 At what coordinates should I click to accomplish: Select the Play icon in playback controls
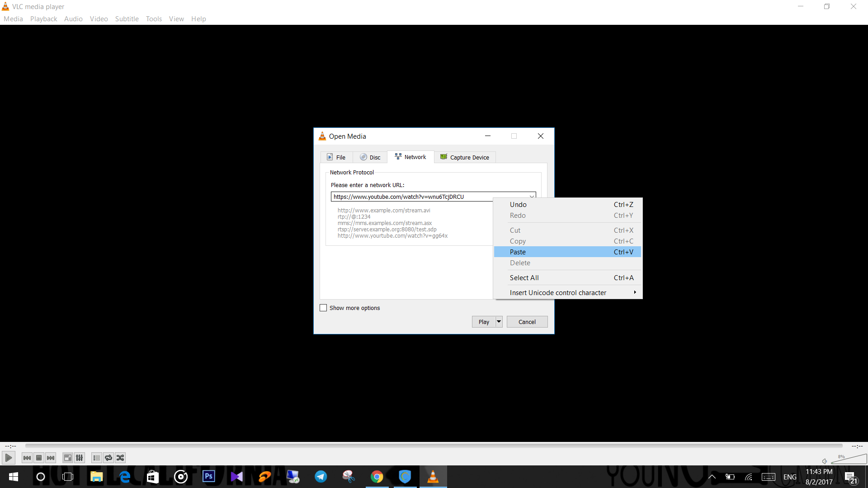(x=8, y=457)
